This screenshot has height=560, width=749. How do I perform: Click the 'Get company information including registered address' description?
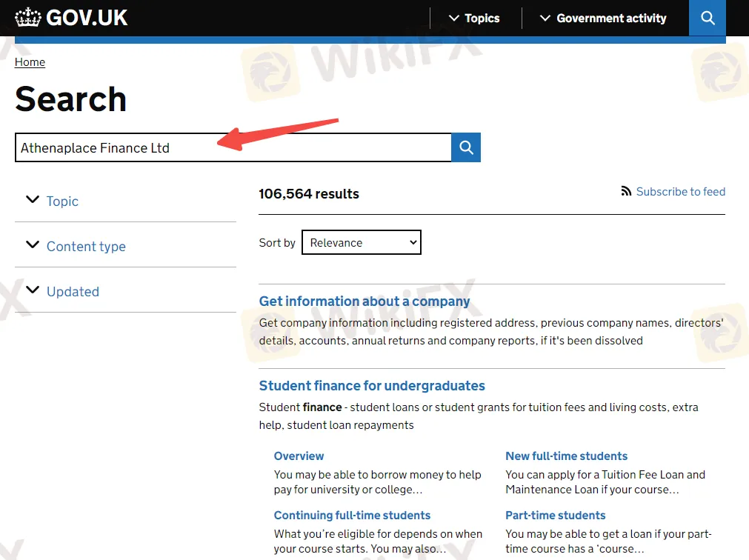click(x=491, y=332)
